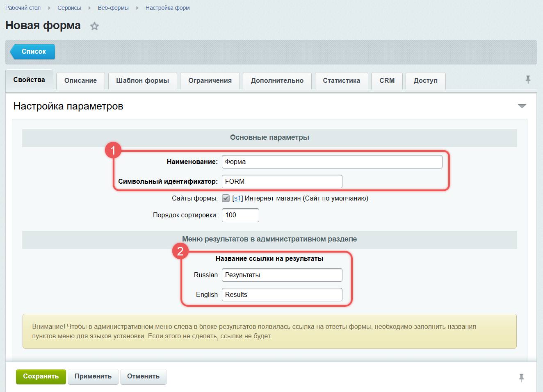This screenshot has width=543, height=392.
Task: Open the Свойства tab
Action: (x=29, y=80)
